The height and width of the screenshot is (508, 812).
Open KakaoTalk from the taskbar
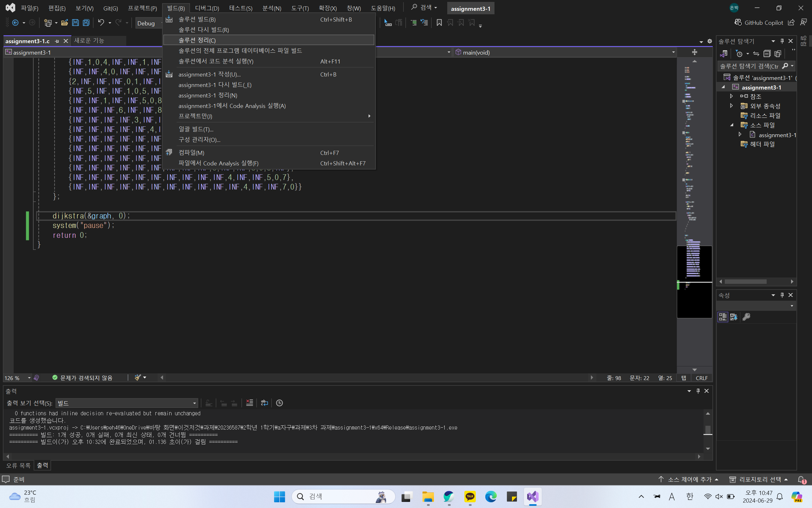coord(470,497)
